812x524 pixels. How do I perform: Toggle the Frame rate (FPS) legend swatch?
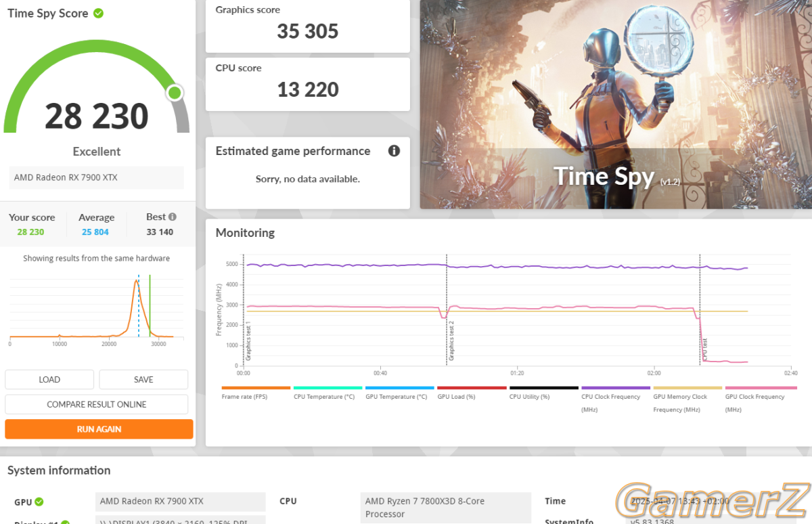pyautogui.click(x=256, y=388)
